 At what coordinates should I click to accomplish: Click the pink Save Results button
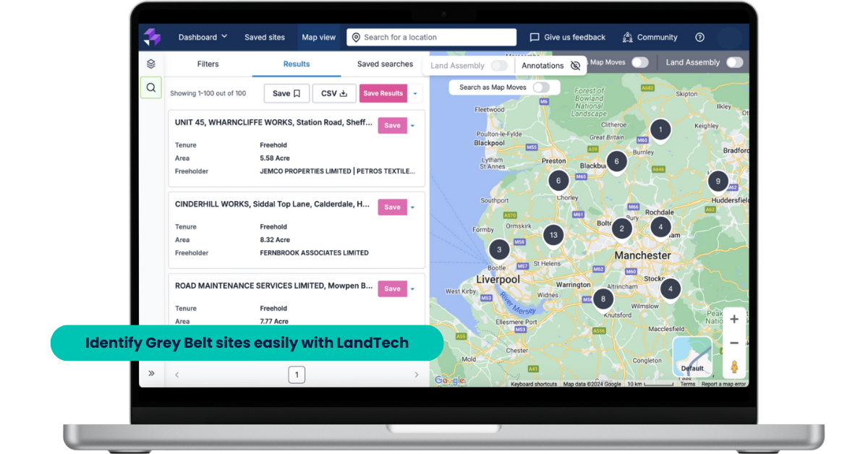(x=383, y=93)
